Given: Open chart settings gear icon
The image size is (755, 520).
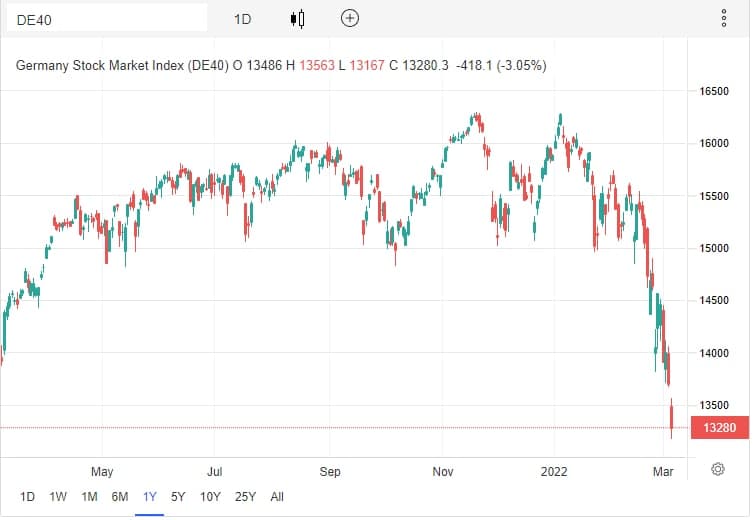Looking at the screenshot, I should [717, 469].
